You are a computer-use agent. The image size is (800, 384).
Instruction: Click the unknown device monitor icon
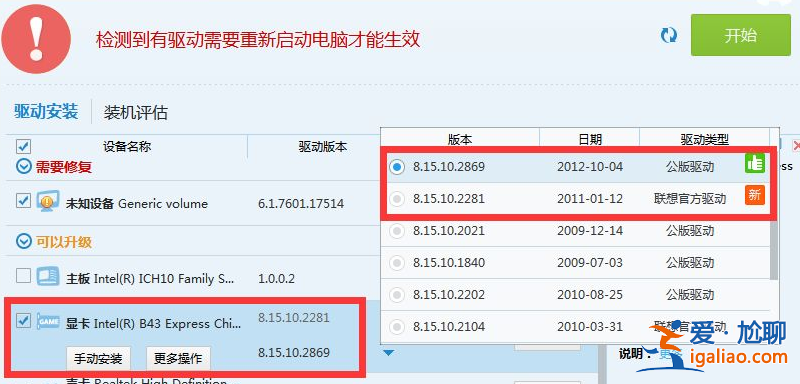click(48, 201)
